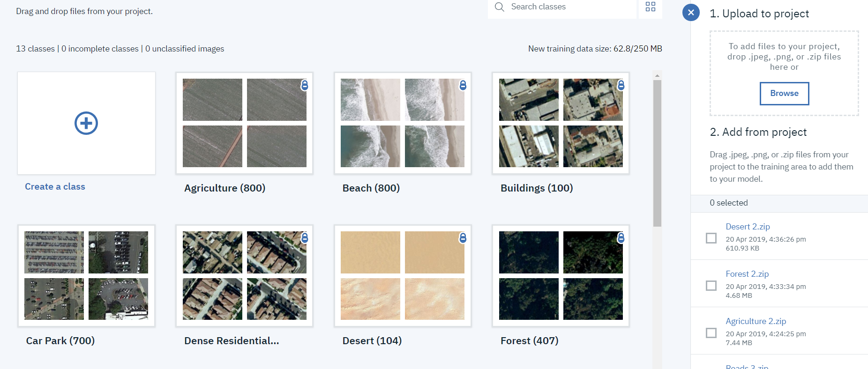Click the Car Park (700) label

pyautogui.click(x=60, y=341)
